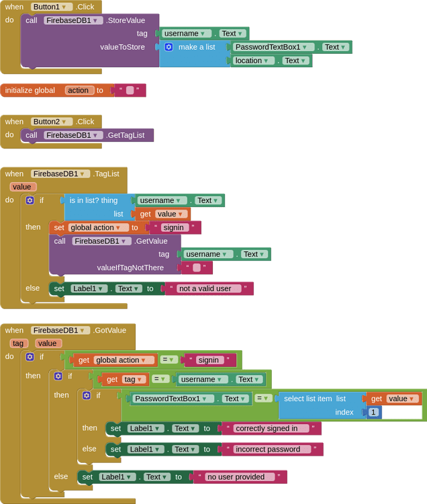Image resolution: width=427 pixels, height=504 pixels.
Task: Click the 'action' variable name in initialize global
Action: (79, 90)
